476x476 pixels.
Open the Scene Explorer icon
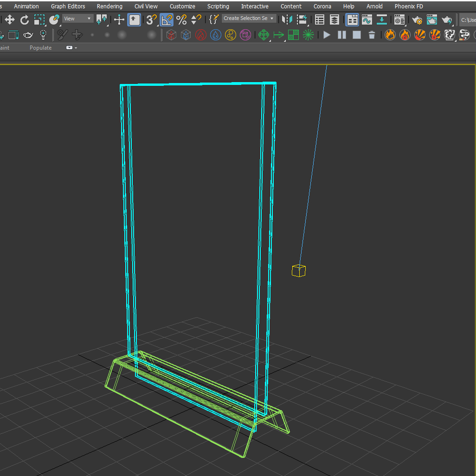coord(320,19)
